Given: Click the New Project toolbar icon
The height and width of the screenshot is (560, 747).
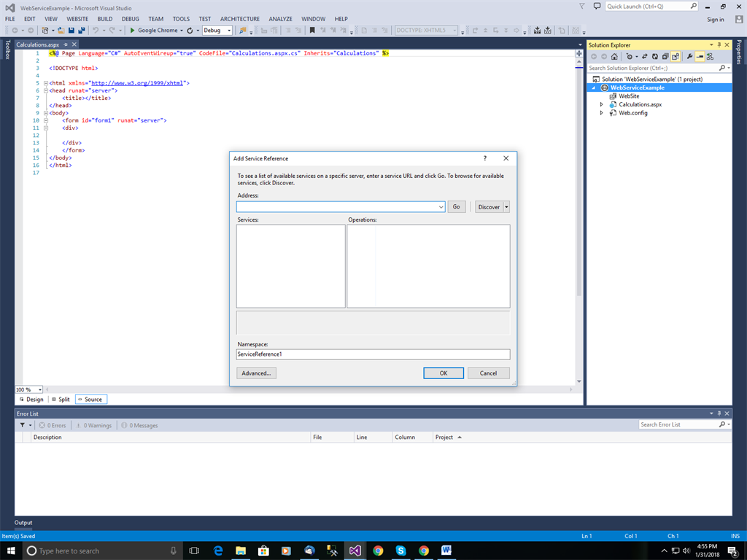Looking at the screenshot, I should coord(44,30).
